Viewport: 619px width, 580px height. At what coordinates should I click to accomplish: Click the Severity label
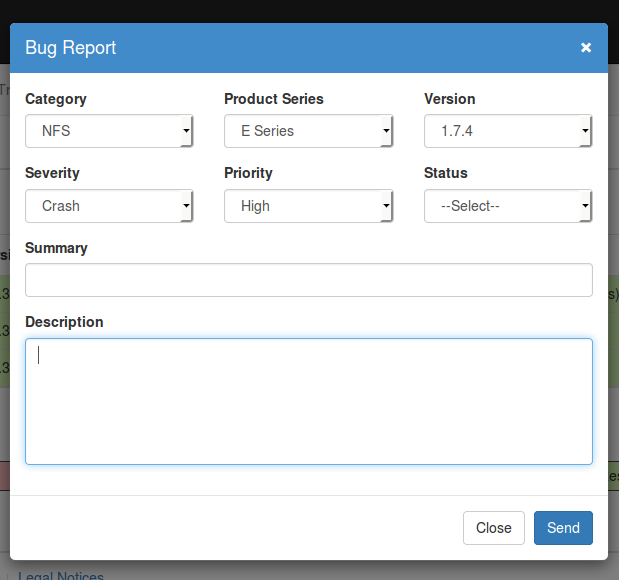tap(52, 173)
